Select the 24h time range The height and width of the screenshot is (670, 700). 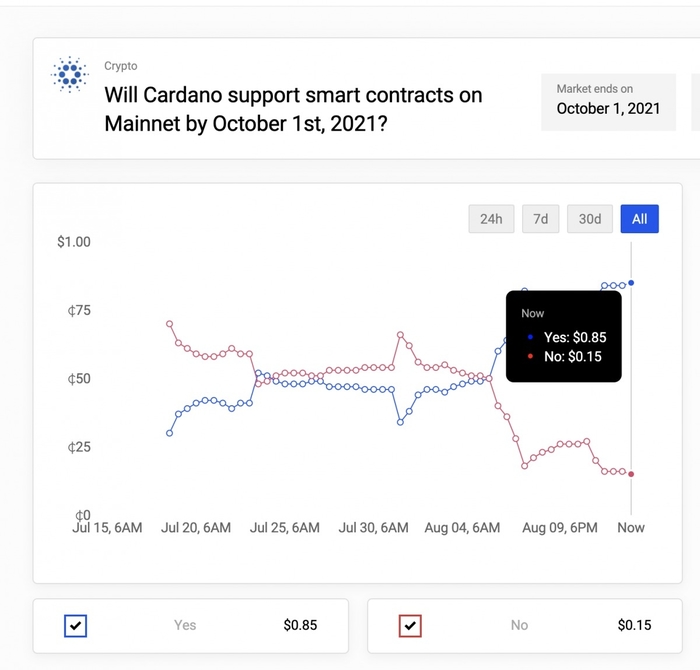pyautogui.click(x=491, y=219)
